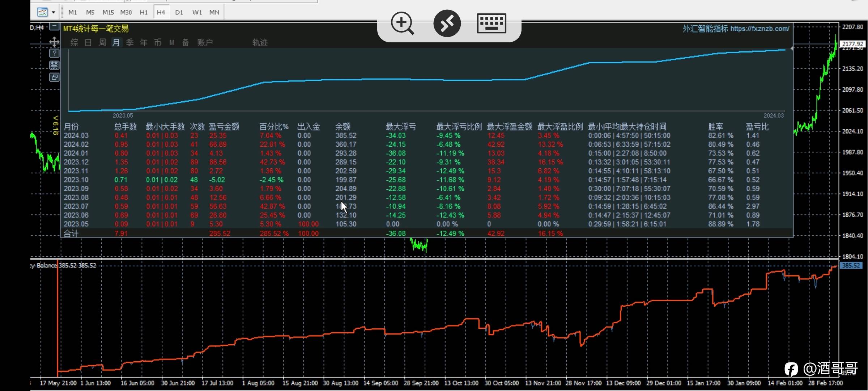Switch to the 周 weekly statistics tab
Image resolution: width=868 pixels, height=391 pixels.
(102, 43)
